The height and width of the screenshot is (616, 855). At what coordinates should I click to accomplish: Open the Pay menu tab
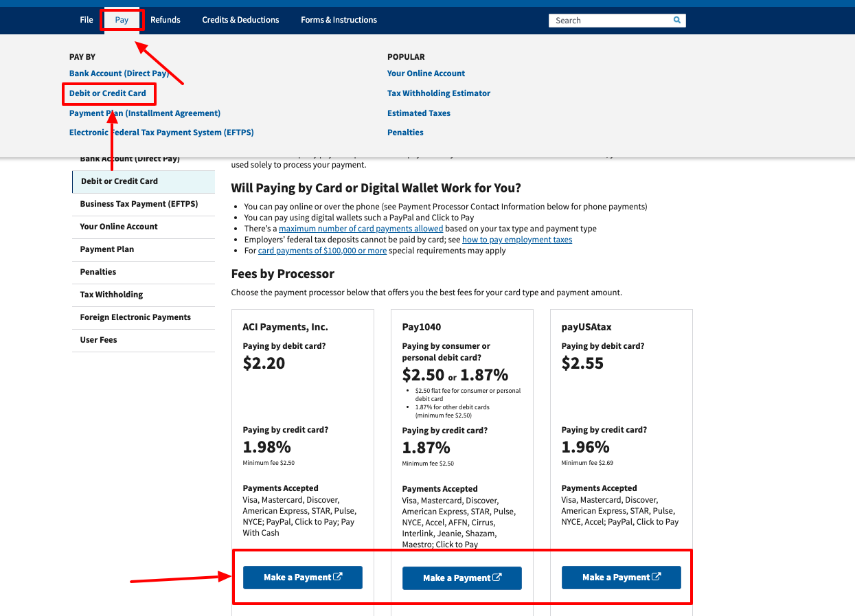122,20
